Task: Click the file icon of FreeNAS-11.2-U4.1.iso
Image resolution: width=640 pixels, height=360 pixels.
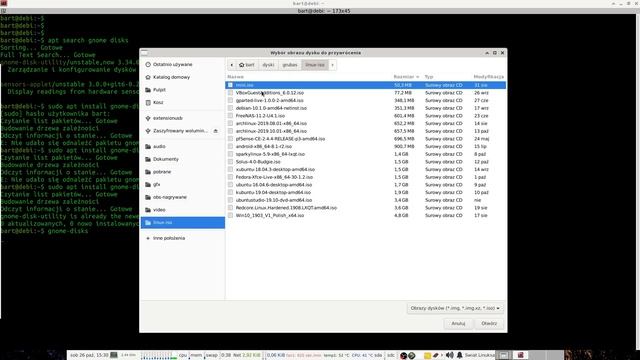Action: 230,116
